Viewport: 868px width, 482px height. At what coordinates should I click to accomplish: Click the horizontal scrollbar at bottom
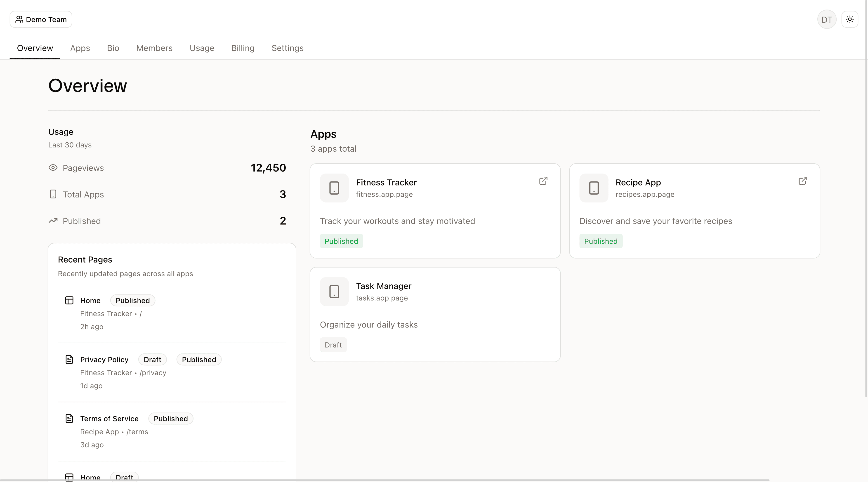384,480
